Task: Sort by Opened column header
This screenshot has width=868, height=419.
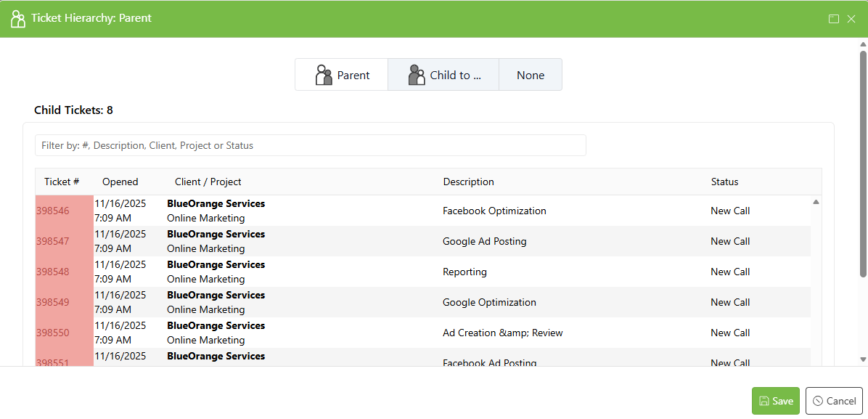Action: pos(120,182)
